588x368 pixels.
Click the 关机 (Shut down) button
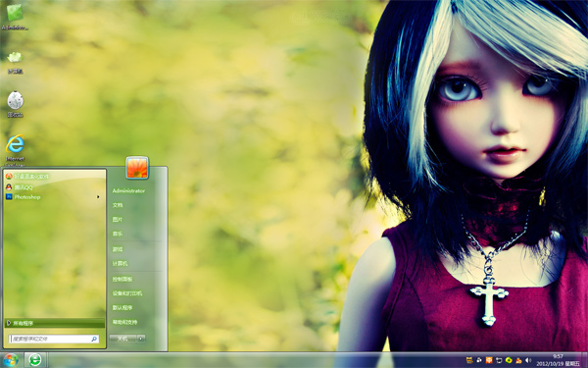pyautogui.click(x=122, y=339)
